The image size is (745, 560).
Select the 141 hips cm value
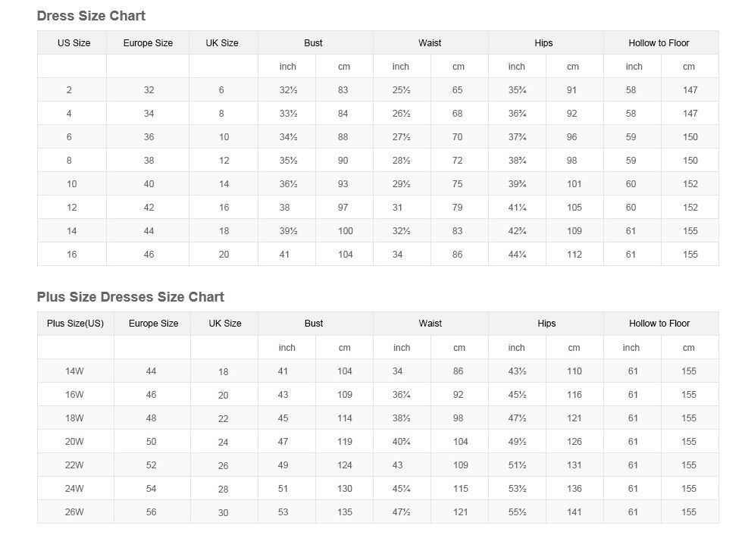click(x=574, y=512)
